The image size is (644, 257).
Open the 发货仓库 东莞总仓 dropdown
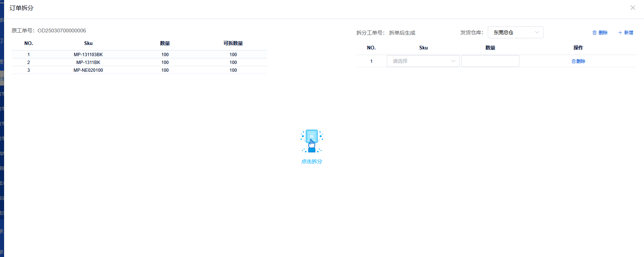515,32
